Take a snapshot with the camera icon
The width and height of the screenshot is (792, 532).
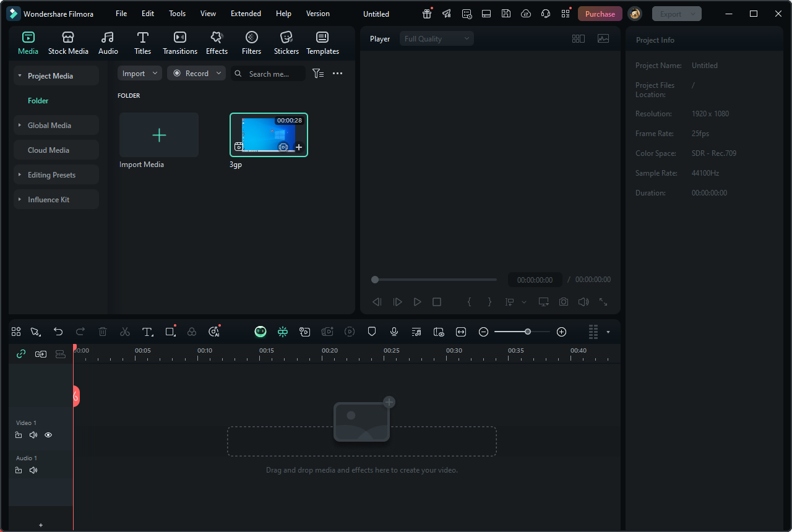[563, 301]
